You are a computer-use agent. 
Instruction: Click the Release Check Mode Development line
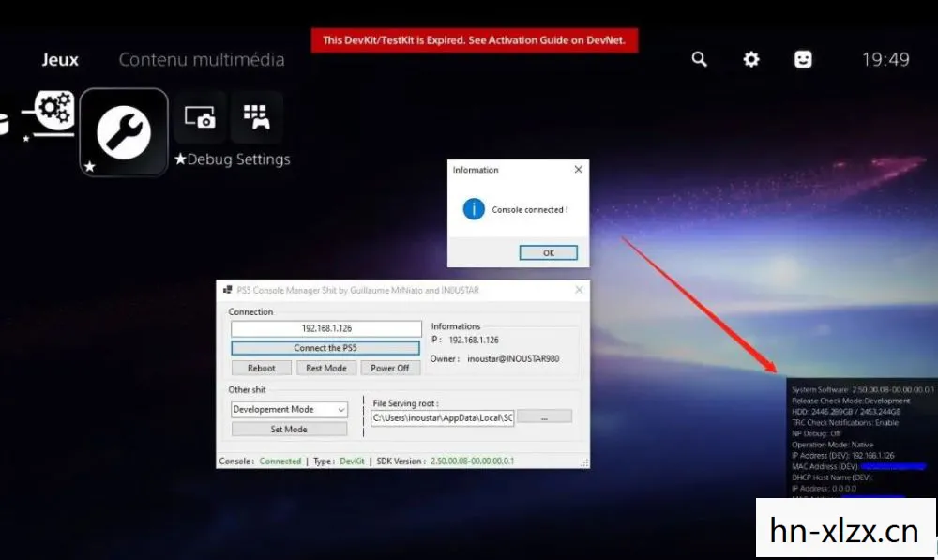point(851,401)
